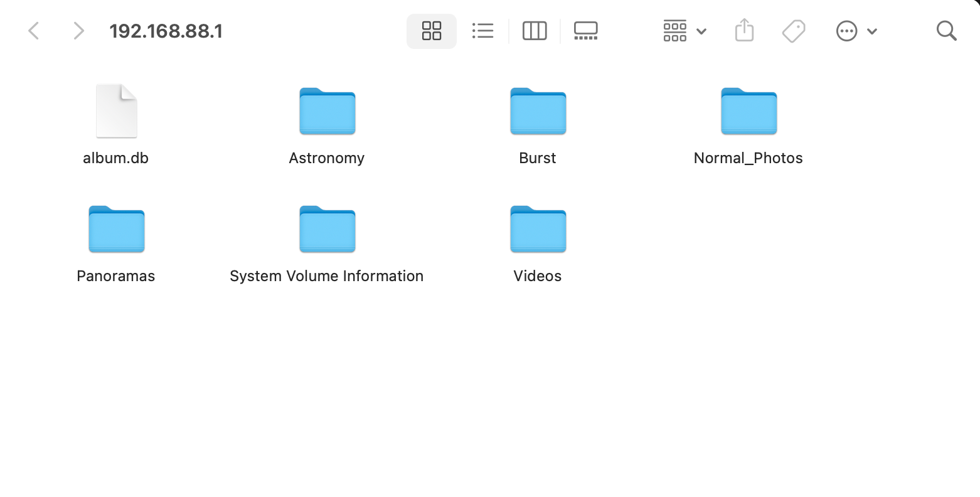This screenshot has height=497, width=980.
Task: Click the Back navigation arrow
Action: click(33, 30)
